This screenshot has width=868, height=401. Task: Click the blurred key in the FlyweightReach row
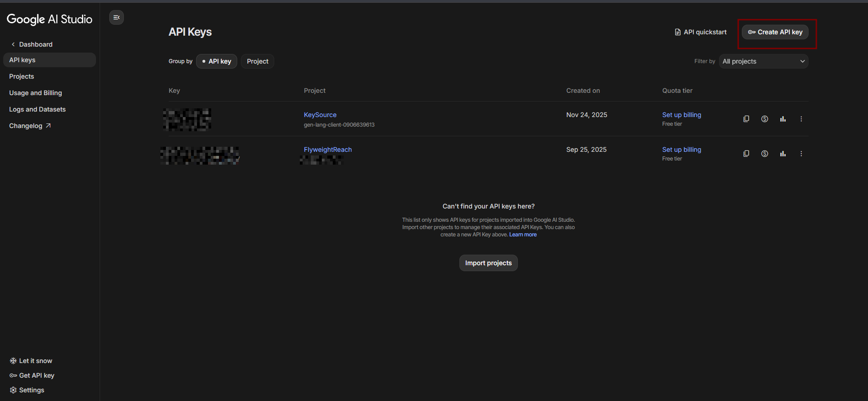(200, 155)
